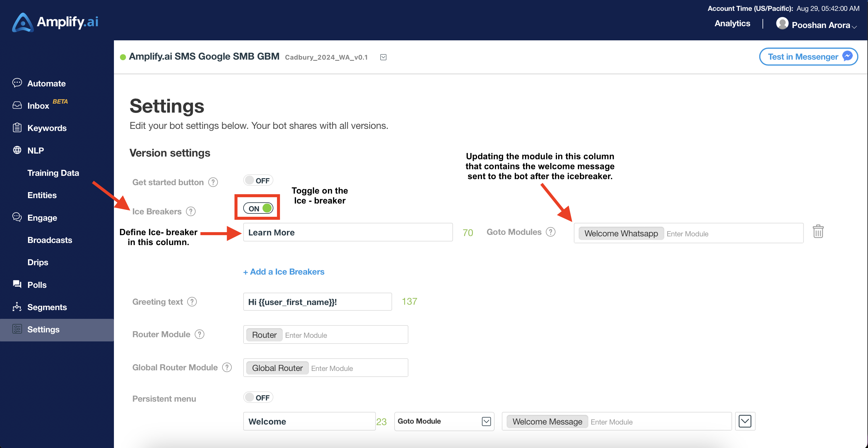Open version dropdown next to Cadbury_2024_WA_v0.1

383,57
